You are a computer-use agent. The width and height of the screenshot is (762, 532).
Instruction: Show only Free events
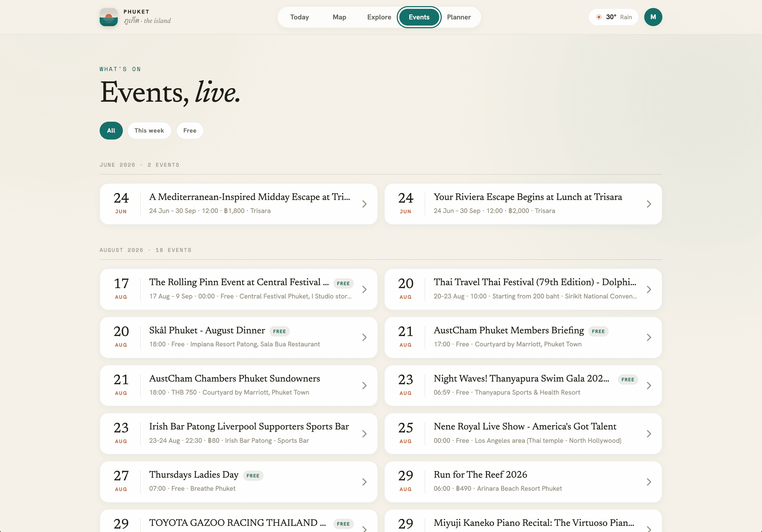pos(190,131)
